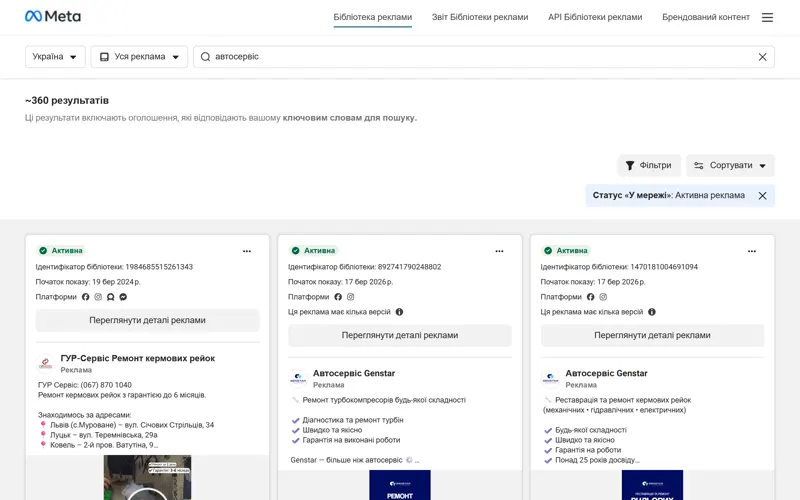Click the Активна status badge on ГУР-Сервіс ad
The width and height of the screenshot is (800, 500).
(x=61, y=251)
